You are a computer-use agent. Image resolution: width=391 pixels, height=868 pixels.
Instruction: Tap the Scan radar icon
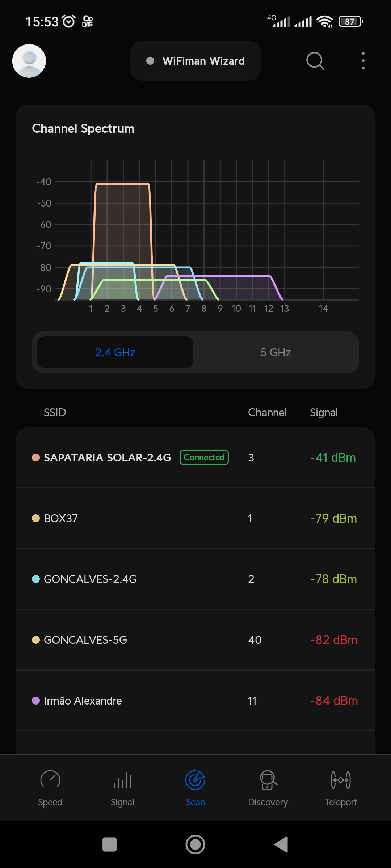(x=195, y=780)
